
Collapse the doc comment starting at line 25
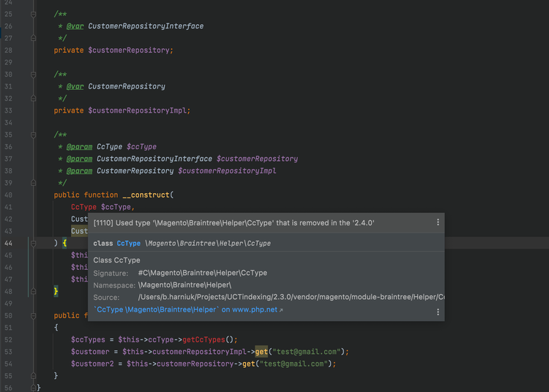coord(34,15)
